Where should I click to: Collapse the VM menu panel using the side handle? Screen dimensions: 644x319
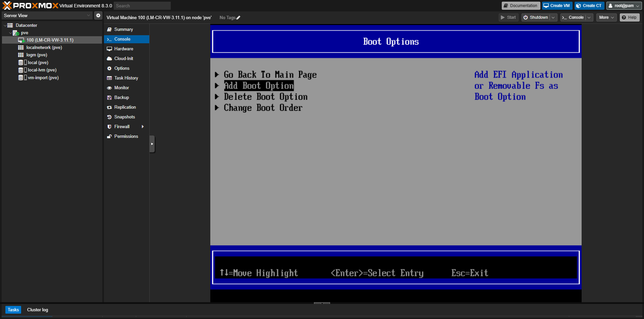coord(152,144)
